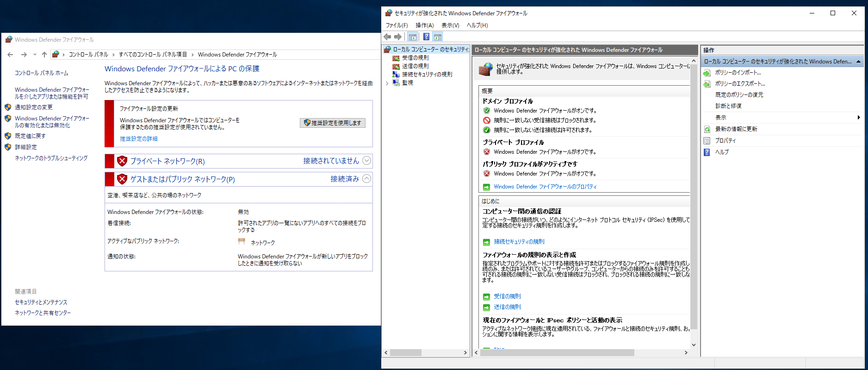
Task: Open the 操作(A) menu
Action: 424,25
